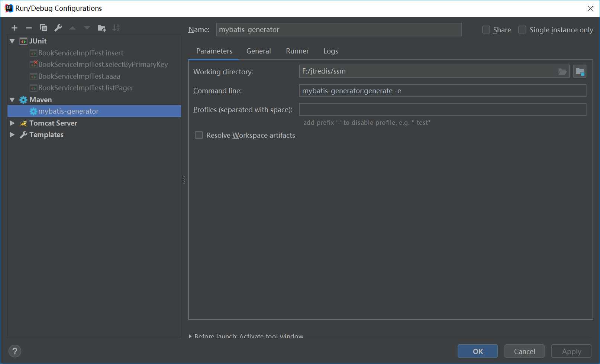Switch to the General tab
600x364 pixels.
259,51
